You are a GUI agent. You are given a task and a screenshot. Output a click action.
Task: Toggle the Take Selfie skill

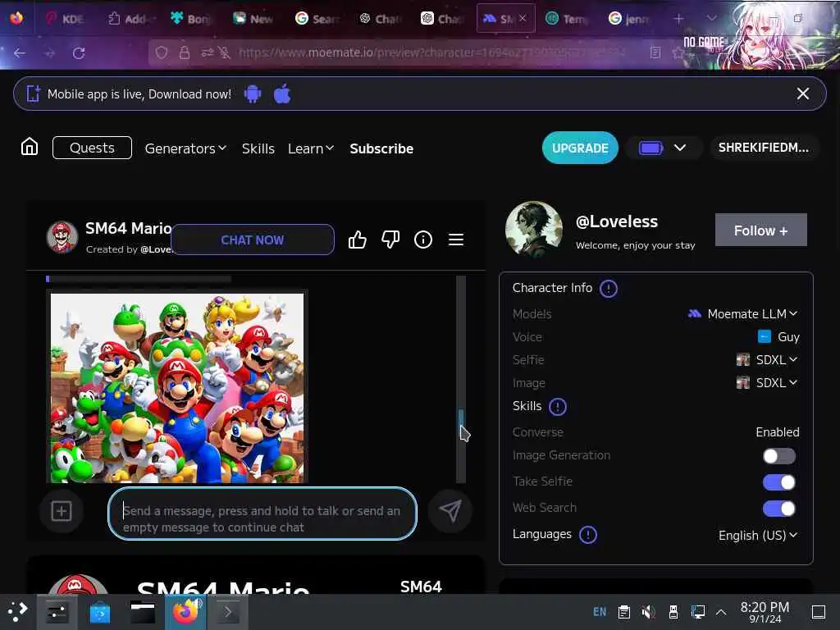pyautogui.click(x=779, y=482)
